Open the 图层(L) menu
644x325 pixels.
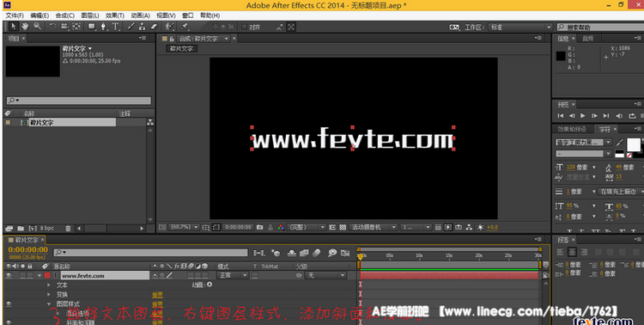click(x=90, y=15)
